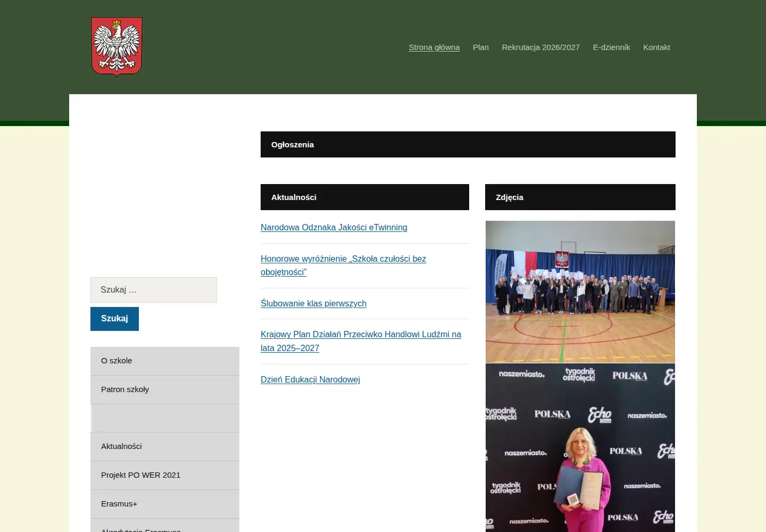Go to the Plan page
This screenshot has width=766, height=532.
(481, 47)
